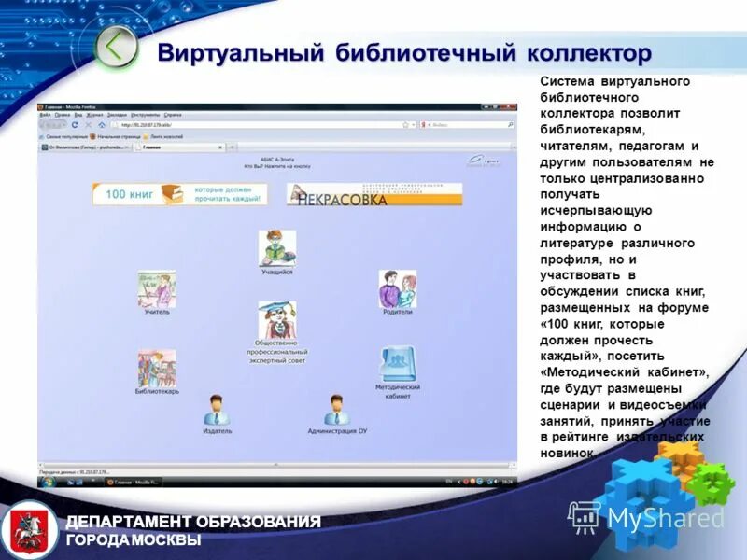The image size is (747, 560).
Task: Select the Учитель (Teacher) icon on the page
Action: coord(155,286)
